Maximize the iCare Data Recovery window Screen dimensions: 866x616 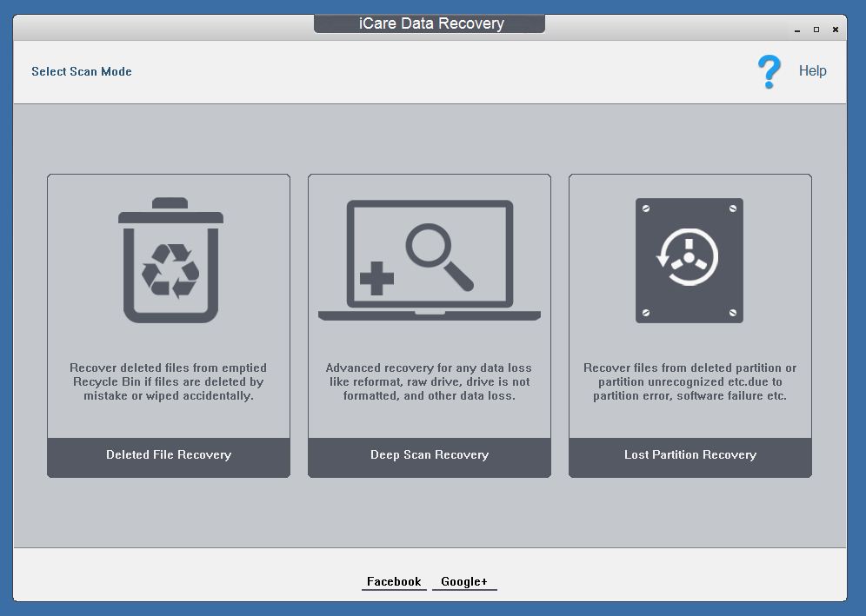click(x=816, y=30)
